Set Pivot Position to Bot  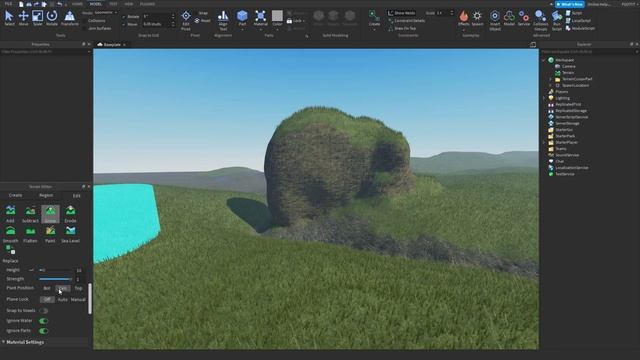point(47,288)
